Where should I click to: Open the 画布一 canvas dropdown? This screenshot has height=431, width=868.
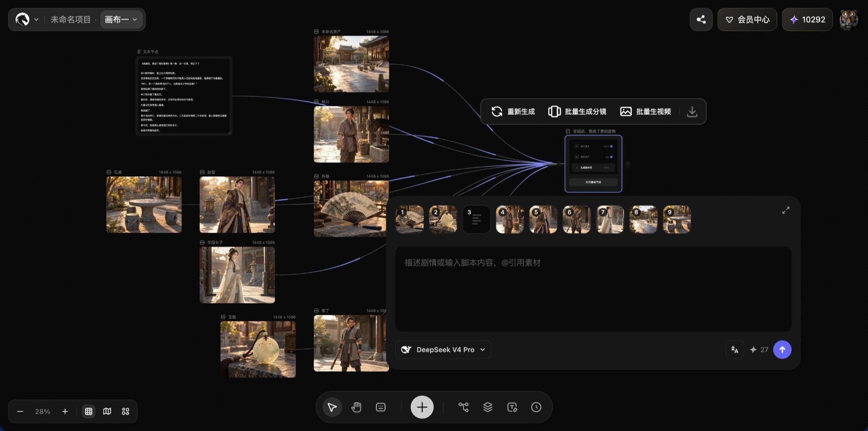pos(121,19)
